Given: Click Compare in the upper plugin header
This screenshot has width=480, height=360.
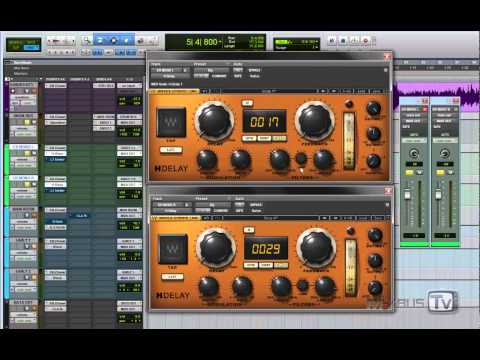Looking at the screenshot, I should (219, 76).
